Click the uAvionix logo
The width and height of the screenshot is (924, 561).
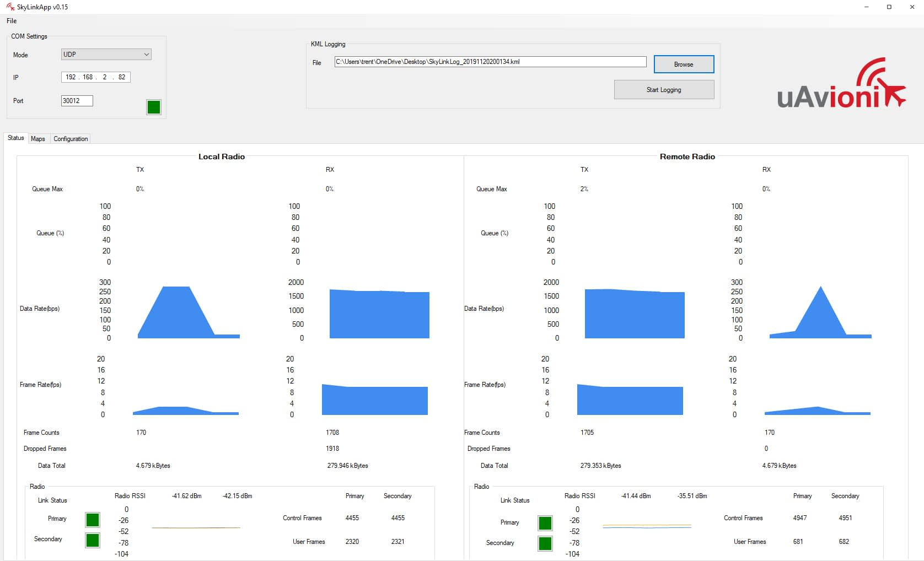tap(841, 83)
